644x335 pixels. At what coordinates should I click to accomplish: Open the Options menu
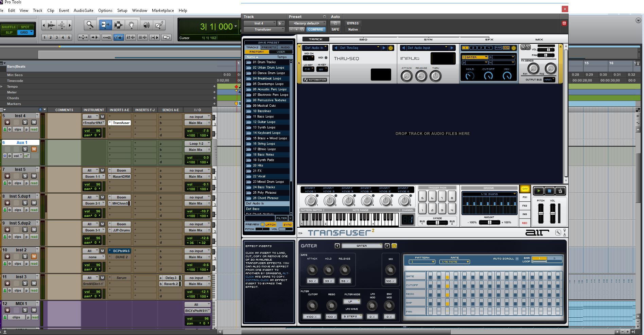pos(105,11)
